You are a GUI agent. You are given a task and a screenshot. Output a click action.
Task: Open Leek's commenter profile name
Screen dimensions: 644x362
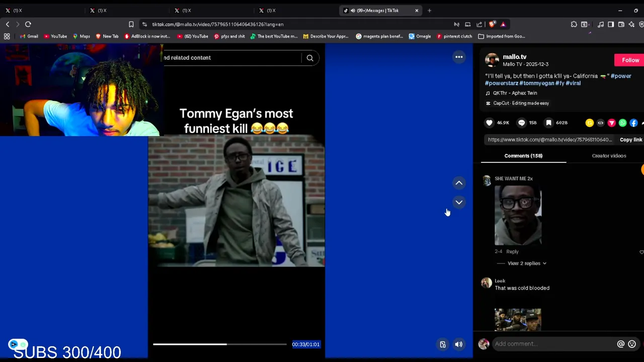tap(500, 281)
